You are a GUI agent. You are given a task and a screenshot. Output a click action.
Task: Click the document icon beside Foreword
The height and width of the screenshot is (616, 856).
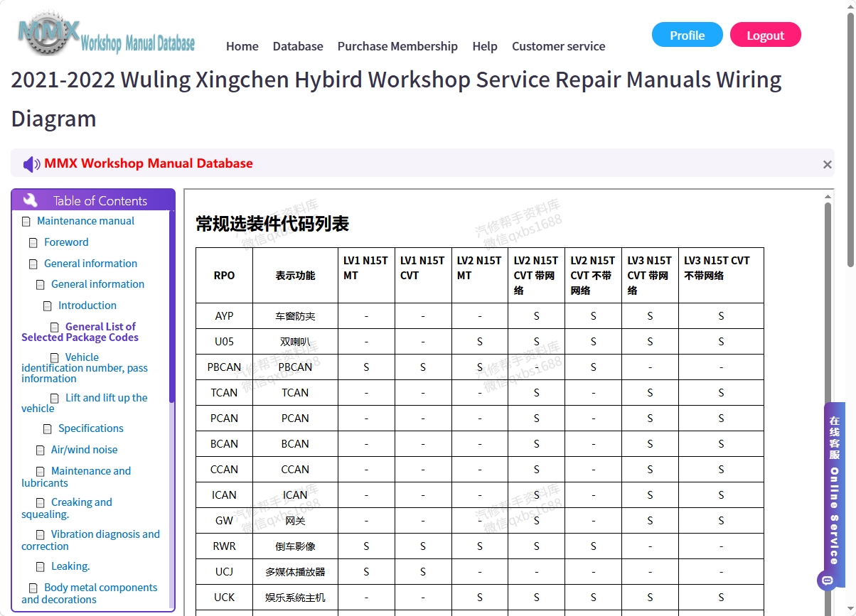(33, 243)
